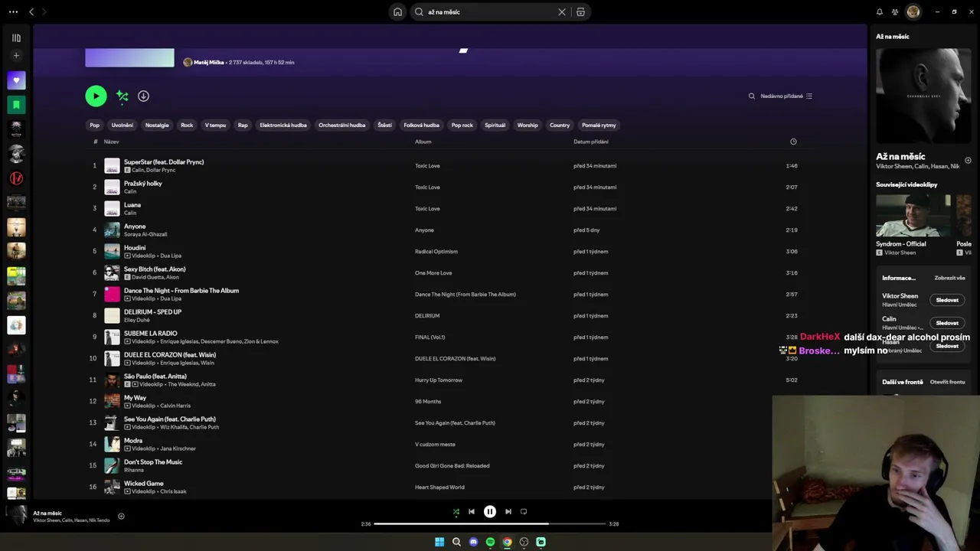Open the artist Soraya Al-Ghazali

(145, 234)
